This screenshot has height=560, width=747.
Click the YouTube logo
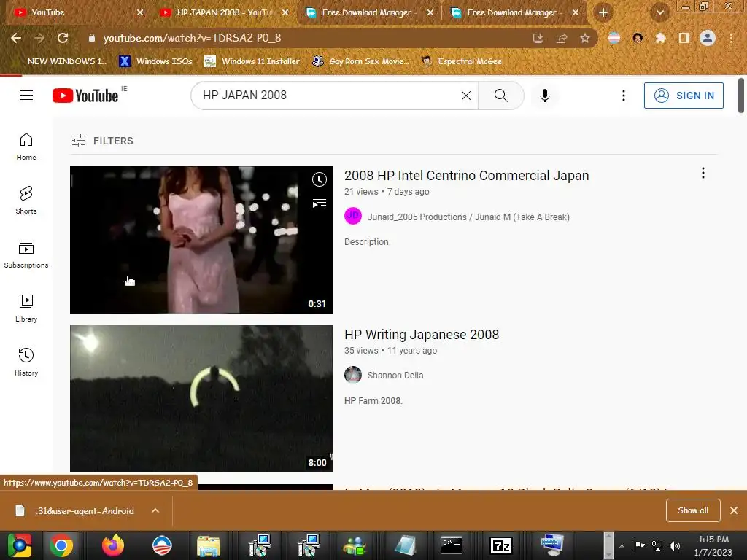pos(85,96)
